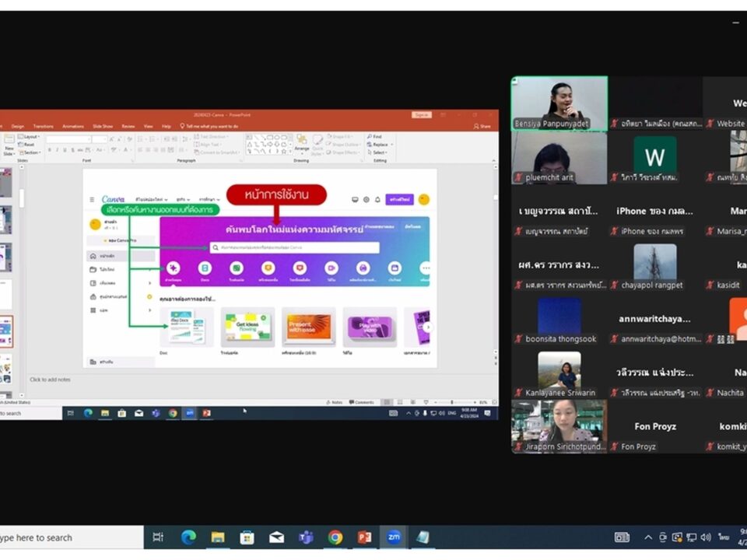Image resolution: width=747 pixels, height=560 pixels.
Task: Open the Animations tab in shared PowerPoint
Action: coord(73,126)
